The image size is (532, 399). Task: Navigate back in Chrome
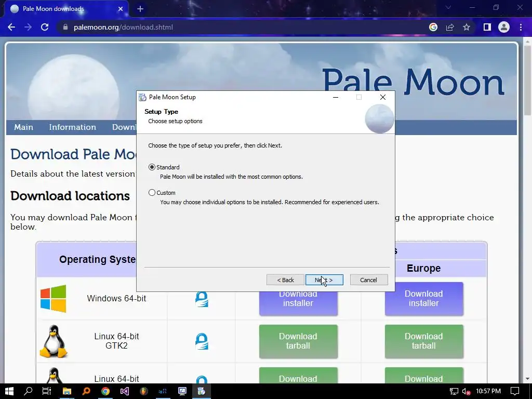[x=11, y=27]
